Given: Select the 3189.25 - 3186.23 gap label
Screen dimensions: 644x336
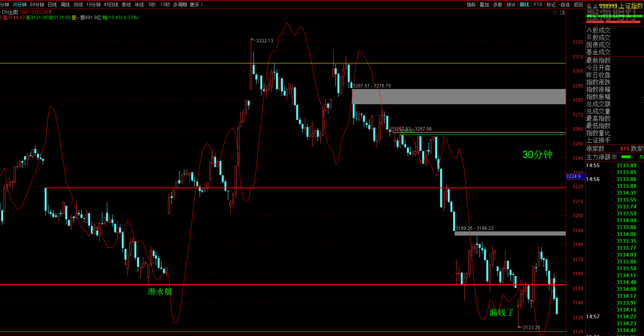Looking at the screenshot, I should coord(475,228).
